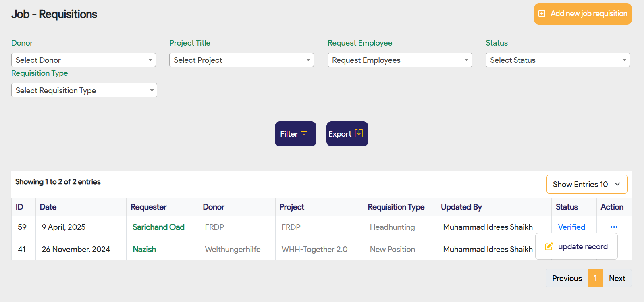Expand the Select Status dropdown
The image size is (644, 302).
tap(558, 60)
